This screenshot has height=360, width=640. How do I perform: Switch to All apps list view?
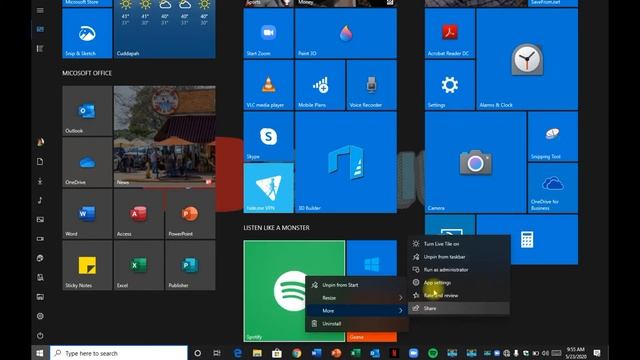[x=40, y=49]
